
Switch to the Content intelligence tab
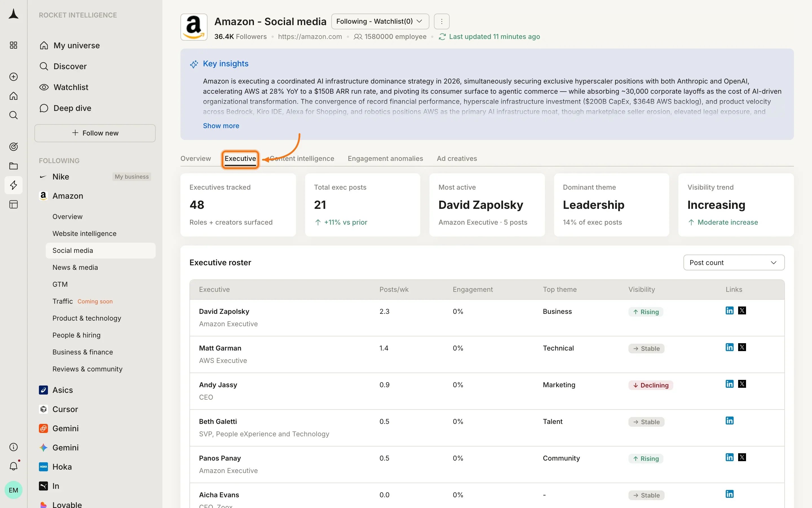pyautogui.click(x=302, y=159)
